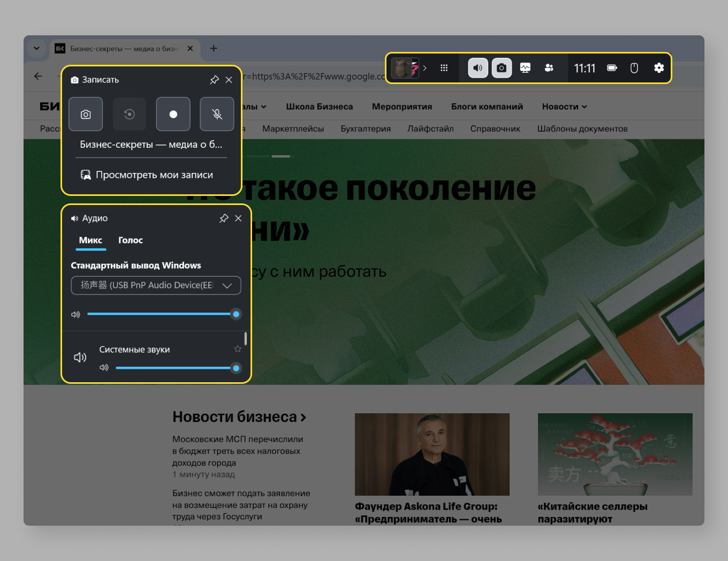
Task: Toggle the Capture widget icon in the toolbar
Action: [x=502, y=68]
